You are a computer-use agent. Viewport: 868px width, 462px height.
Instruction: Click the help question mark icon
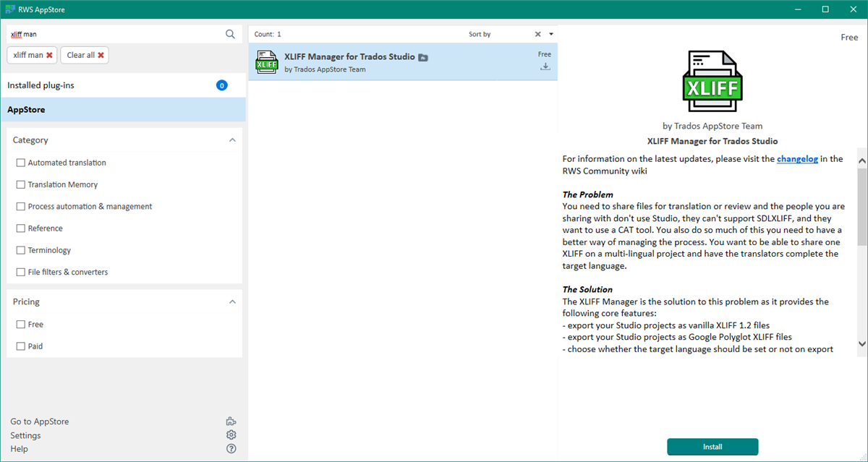pyautogui.click(x=231, y=449)
